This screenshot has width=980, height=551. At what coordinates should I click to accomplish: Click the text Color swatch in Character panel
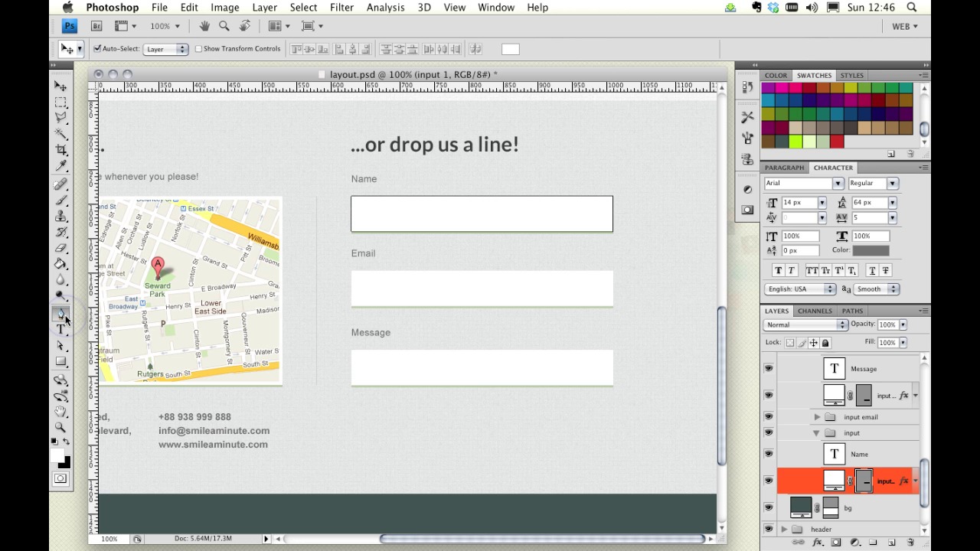tap(871, 250)
